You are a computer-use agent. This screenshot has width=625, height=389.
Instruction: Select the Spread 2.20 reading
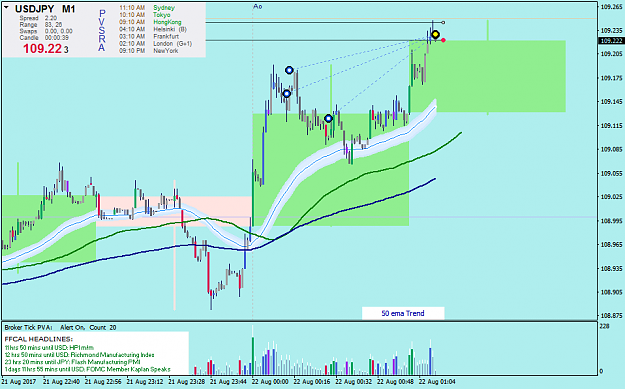[x=38, y=18]
